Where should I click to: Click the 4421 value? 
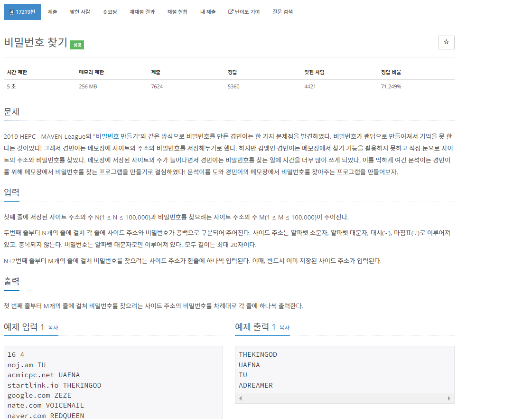(310, 86)
